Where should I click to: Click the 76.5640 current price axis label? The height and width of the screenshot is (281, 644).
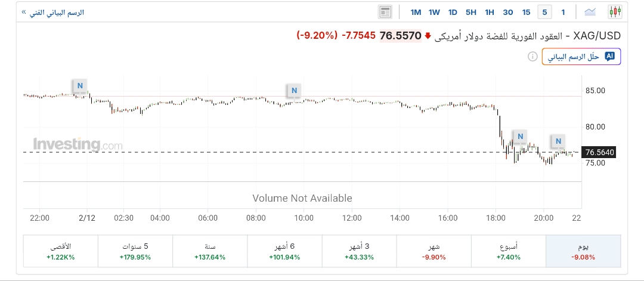tap(600, 153)
